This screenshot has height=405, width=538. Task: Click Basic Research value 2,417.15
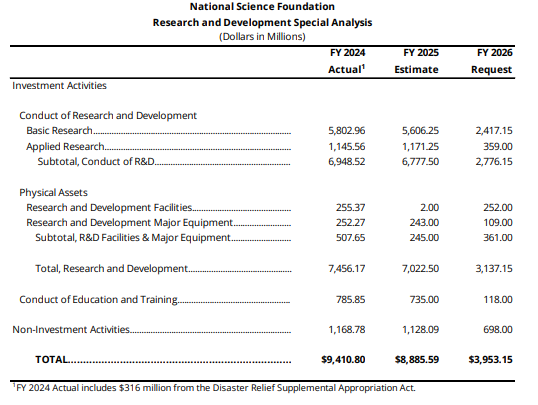pyautogui.click(x=494, y=131)
